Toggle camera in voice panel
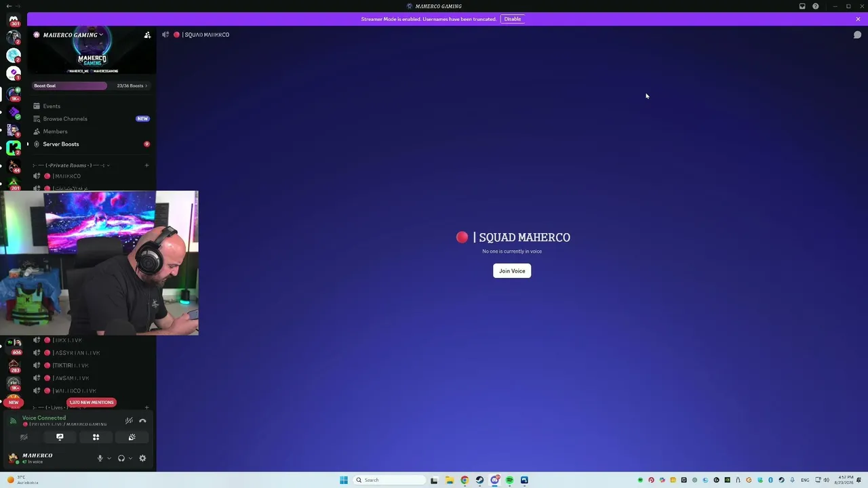 pyautogui.click(x=24, y=437)
